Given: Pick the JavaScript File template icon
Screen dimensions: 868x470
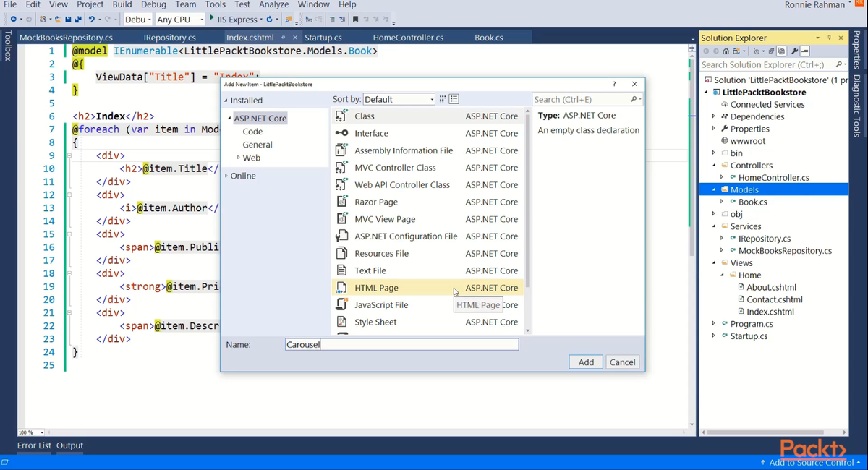Looking at the screenshot, I should click(341, 304).
